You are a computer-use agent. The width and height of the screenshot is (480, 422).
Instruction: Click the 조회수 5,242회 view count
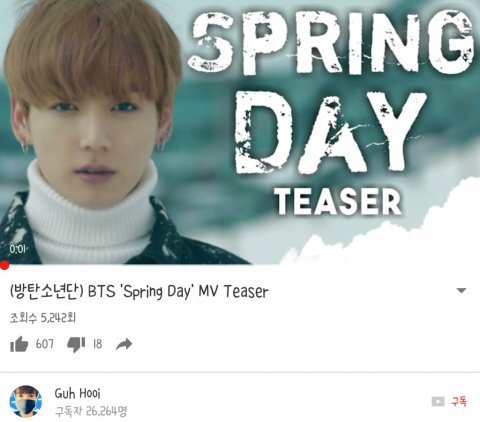coord(43,318)
